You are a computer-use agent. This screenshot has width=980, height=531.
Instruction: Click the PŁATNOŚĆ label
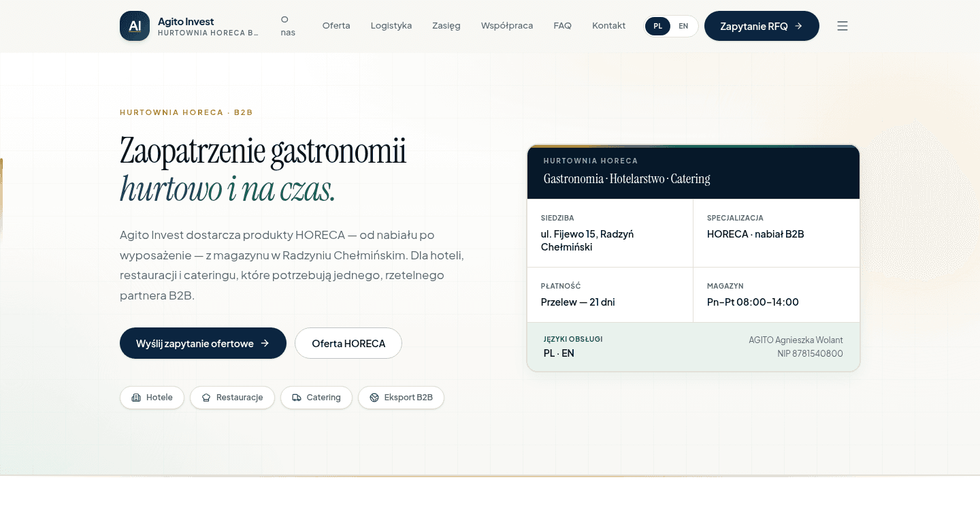click(x=561, y=286)
